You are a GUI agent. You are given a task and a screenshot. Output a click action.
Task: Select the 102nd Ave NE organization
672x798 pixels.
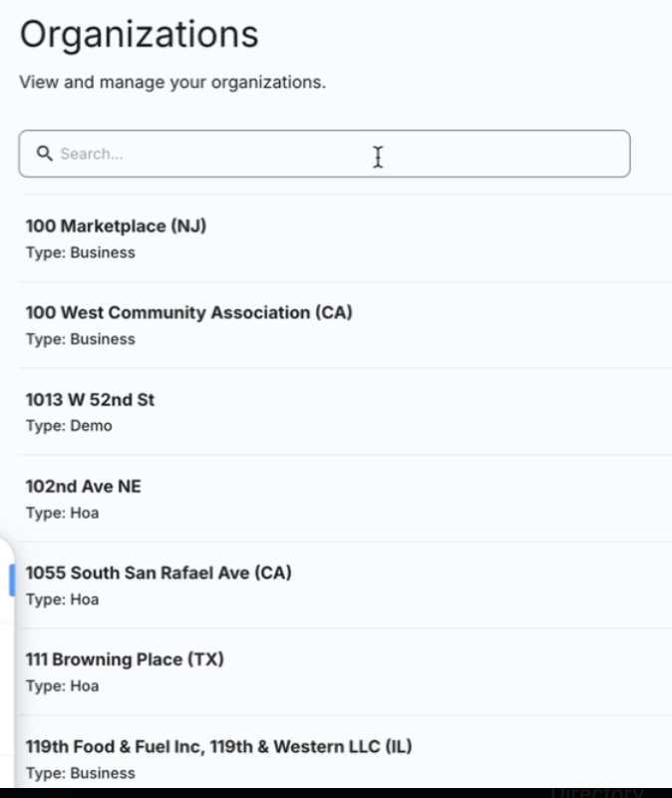tap(84, 486)
